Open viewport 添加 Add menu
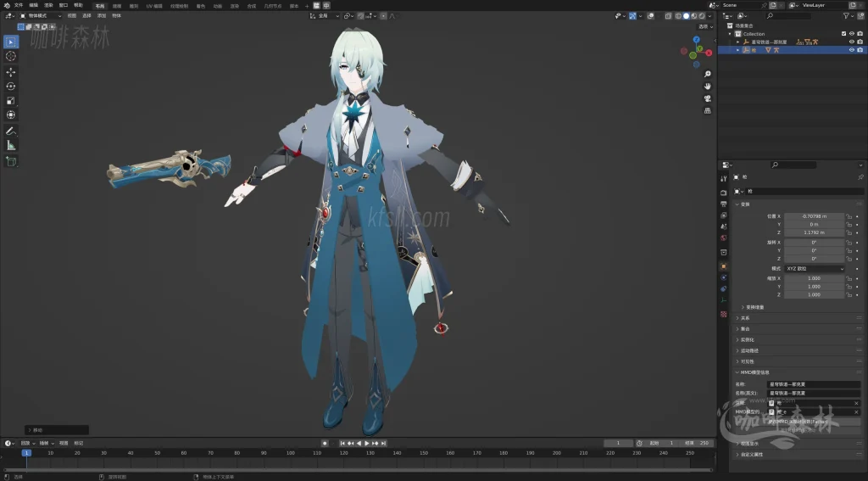The image size is (868, 481). pos(102,16)
